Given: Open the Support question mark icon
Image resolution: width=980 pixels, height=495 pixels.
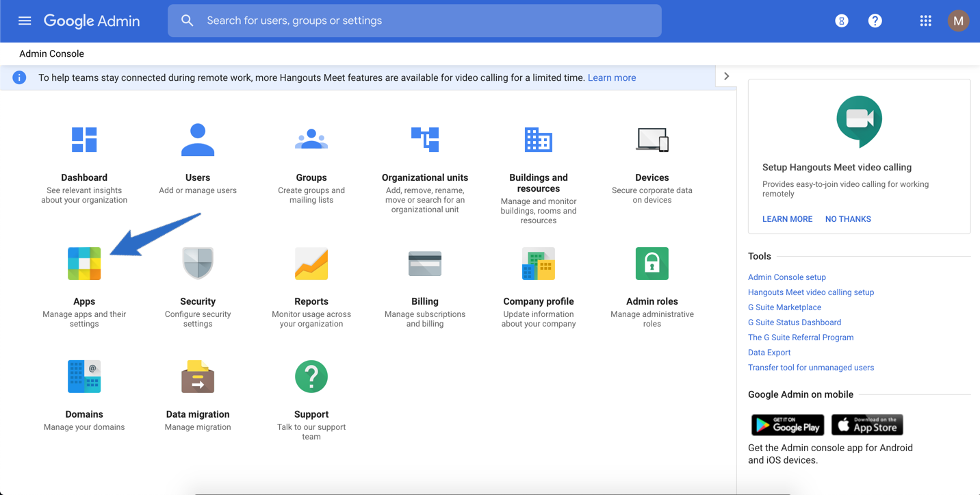Looking at the screenshot, I should tap(311, 377).
